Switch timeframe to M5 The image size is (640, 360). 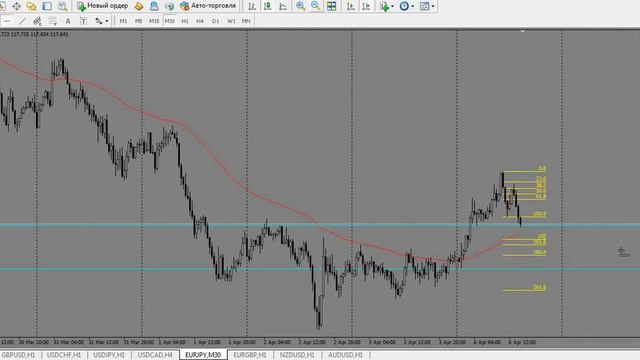tap(138, 21)
